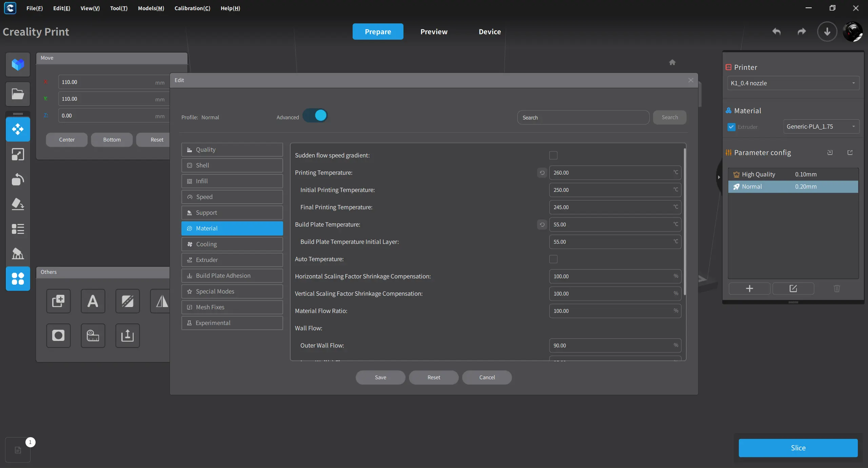Click the split/cut model icon in Others
The image size is (868, 468).
(x=127, y=301)
